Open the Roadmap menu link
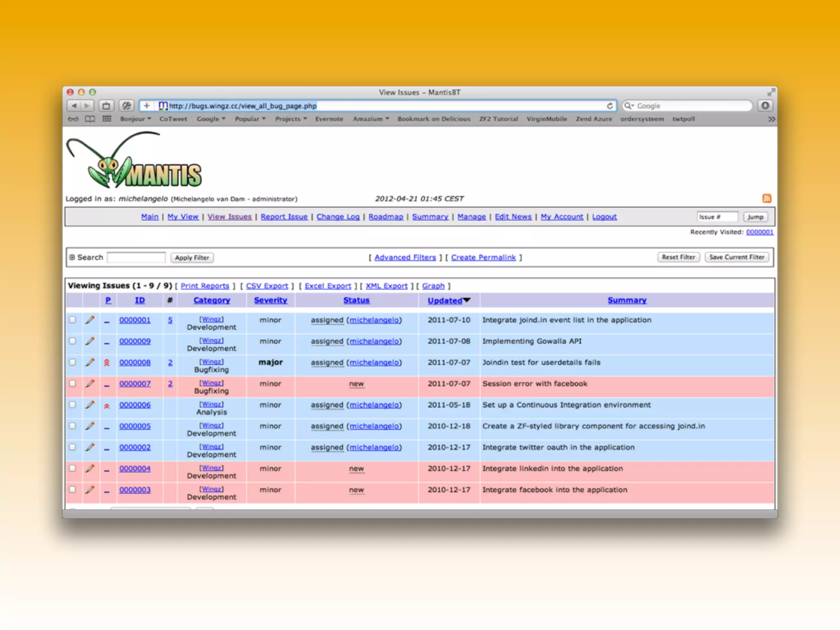The height and width of the screenshot is (630, 840). click(386, 217)
